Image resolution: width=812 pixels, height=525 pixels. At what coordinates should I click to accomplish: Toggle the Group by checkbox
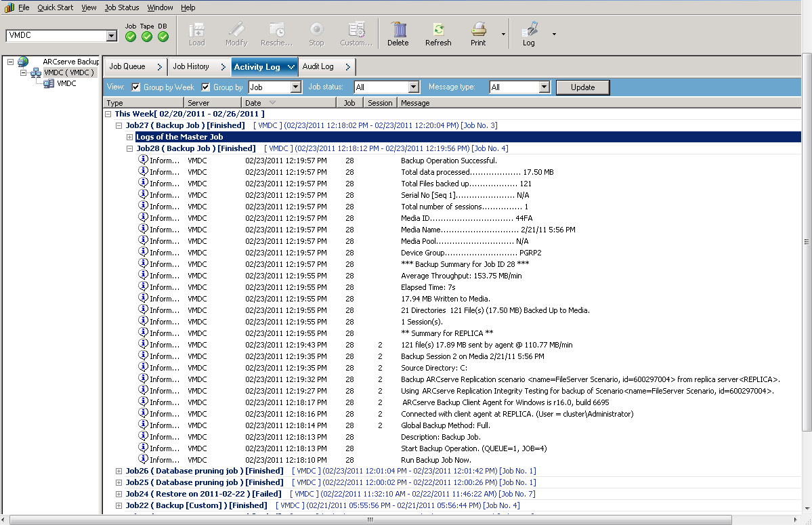pos(206,87)
